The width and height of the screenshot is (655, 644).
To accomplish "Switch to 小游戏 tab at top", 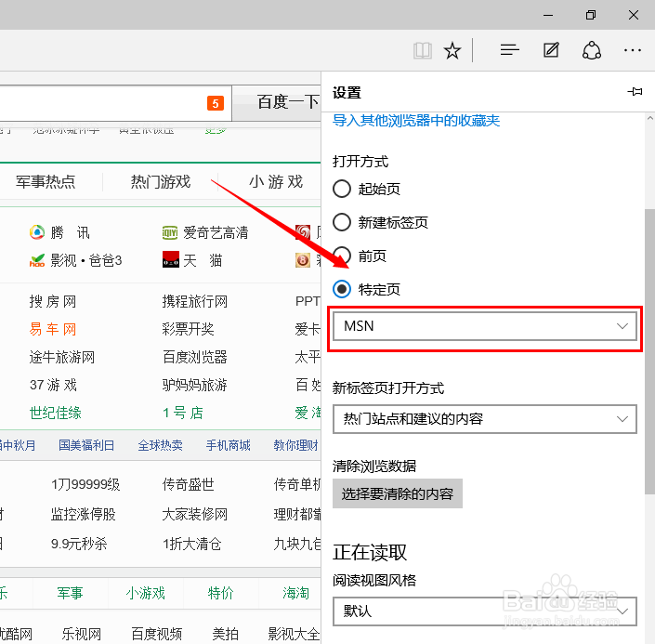I will 276,182.
